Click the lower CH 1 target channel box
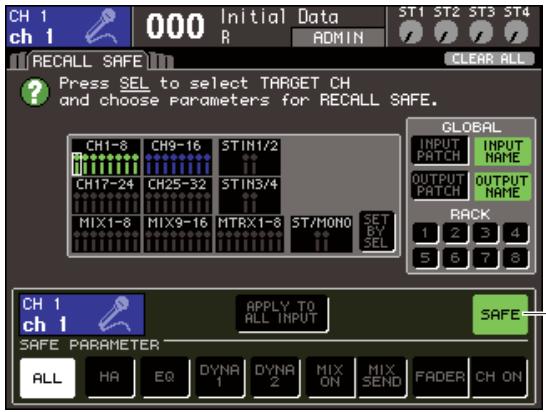 click(82, 314)
